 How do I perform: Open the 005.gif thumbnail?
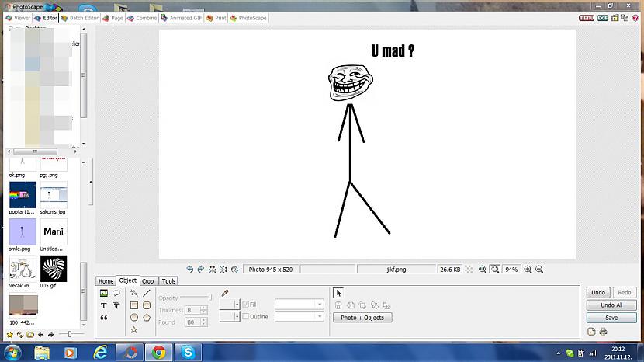pos(54,269)
